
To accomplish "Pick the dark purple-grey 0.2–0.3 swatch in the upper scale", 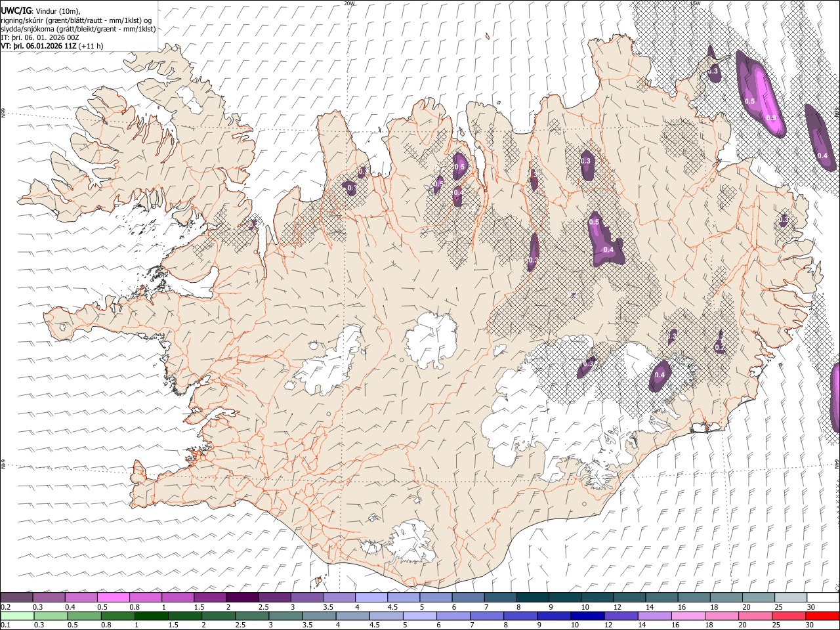I will [x=16, y=598].
